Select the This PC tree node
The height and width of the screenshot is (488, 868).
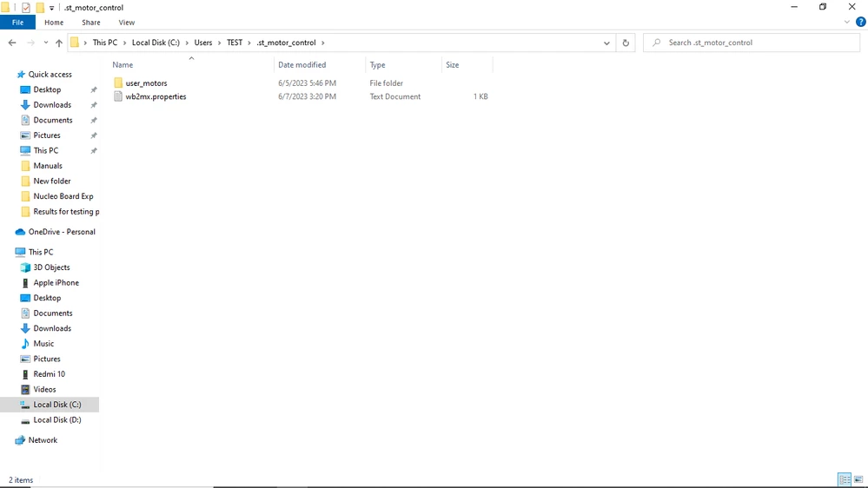[x=41, y=252]
